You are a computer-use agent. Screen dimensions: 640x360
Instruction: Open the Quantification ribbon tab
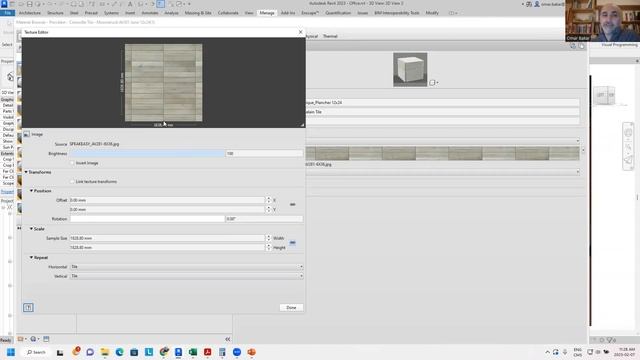point(338,13)
